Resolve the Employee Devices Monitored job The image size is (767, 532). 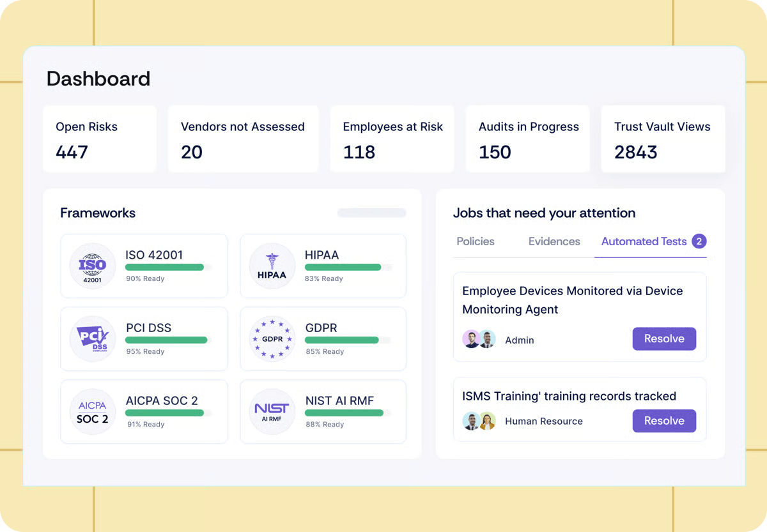pos(664,338)
